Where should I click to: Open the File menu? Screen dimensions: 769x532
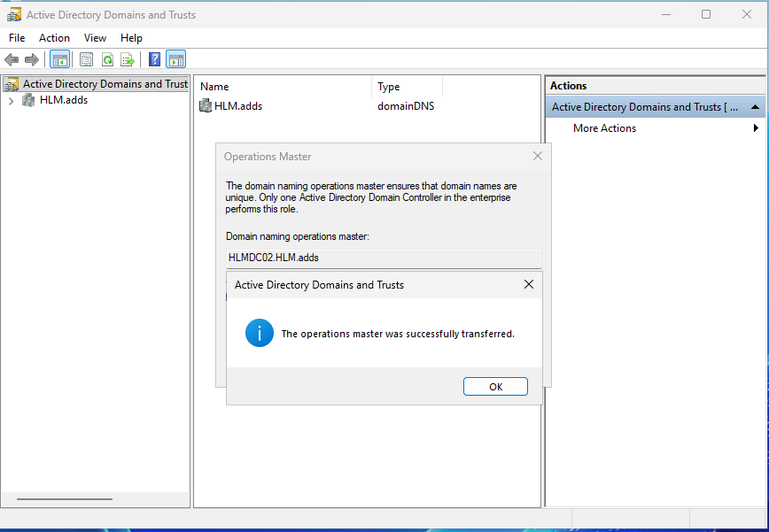pos(17,38)
